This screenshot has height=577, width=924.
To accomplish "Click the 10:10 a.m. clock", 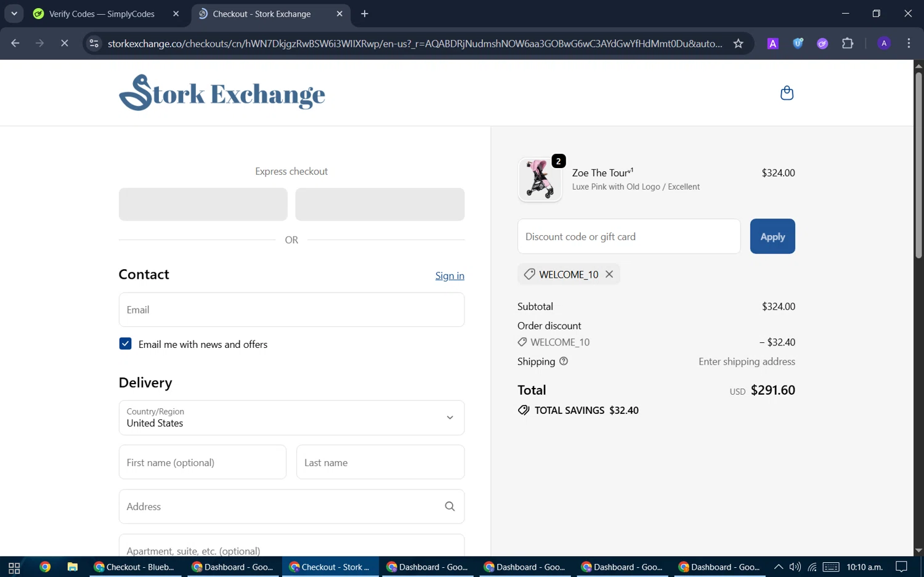I will pyautogui.click(x=864, y=567).
